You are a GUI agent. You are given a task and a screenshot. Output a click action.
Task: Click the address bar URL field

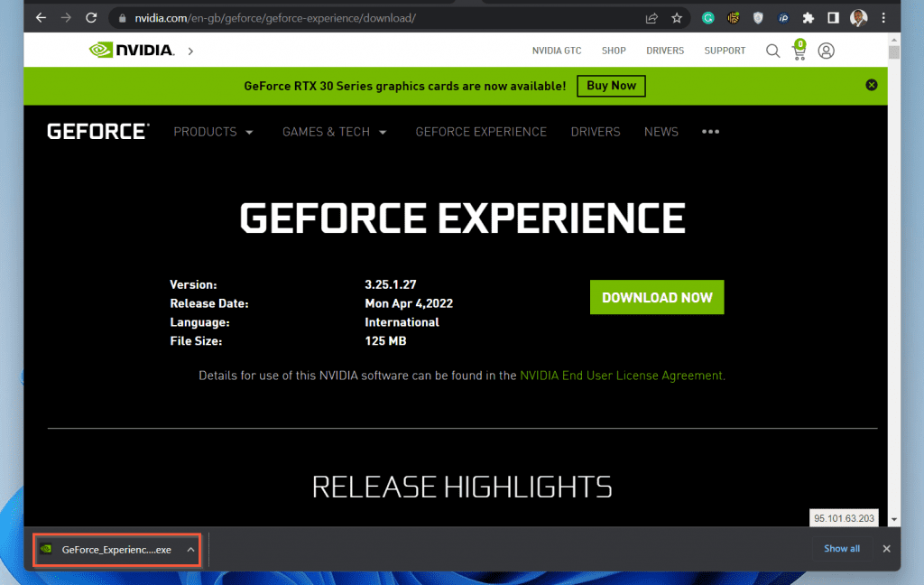[x=377, y=18]
